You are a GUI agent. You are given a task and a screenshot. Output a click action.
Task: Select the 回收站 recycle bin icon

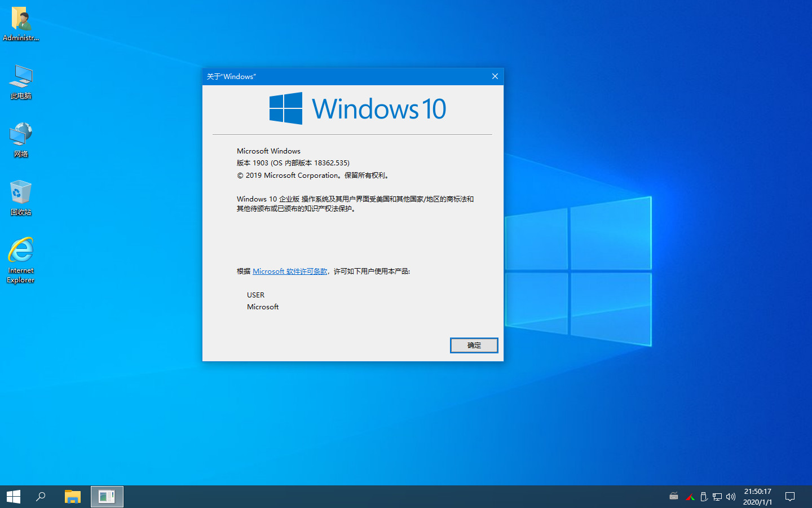click(x=21, y=198)
